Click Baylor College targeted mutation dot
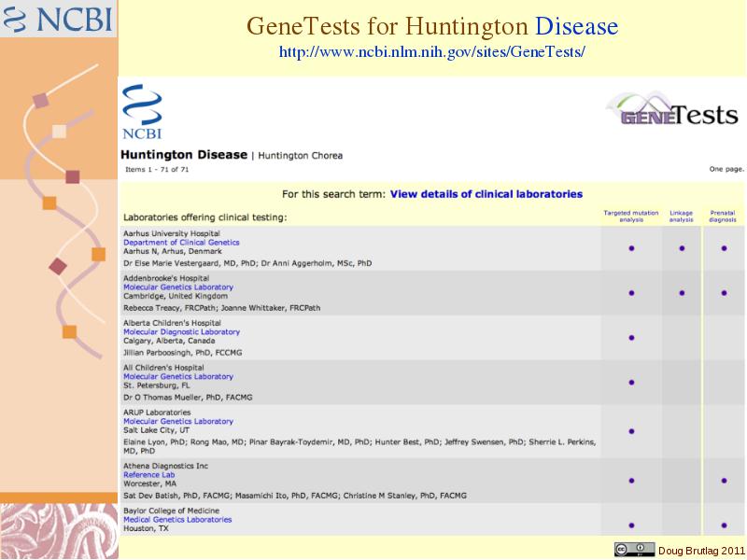Image resolution: width=747 pixels, height=560 pixels. tap(632, 525)
